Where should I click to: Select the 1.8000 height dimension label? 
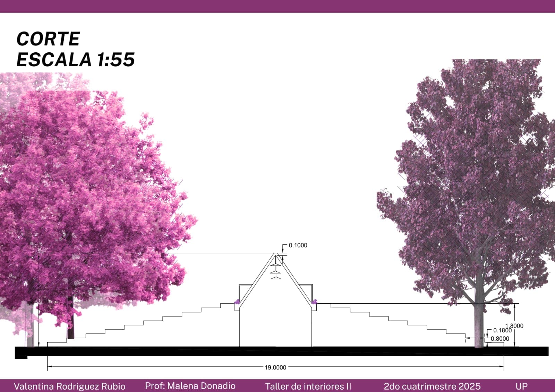pos(515,326)
